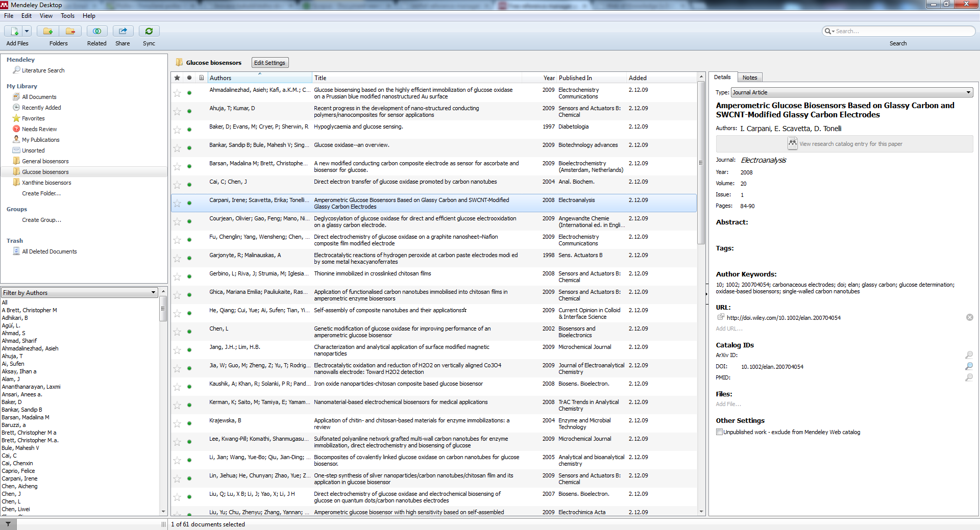Viewport: 980px width, 530px height.
Task: Sort documents by Authors column
Action: [x=260, y=78]
